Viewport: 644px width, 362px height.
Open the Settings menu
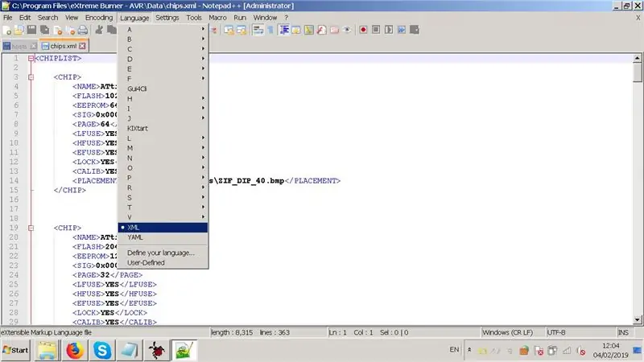pyautogui.click(x=167, y=18)
